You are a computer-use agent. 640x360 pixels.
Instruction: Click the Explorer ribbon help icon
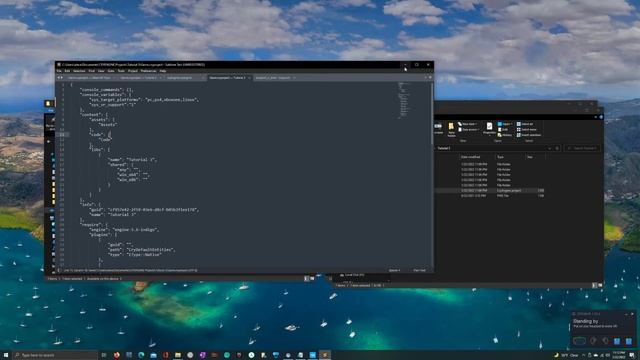pyautogui.click(x=601, y=117)
